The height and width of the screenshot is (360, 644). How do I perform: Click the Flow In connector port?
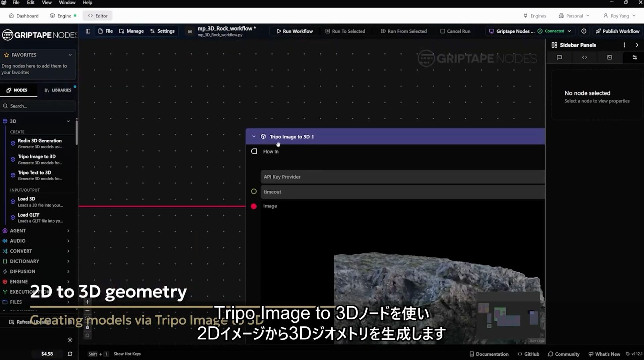point(254,151)
